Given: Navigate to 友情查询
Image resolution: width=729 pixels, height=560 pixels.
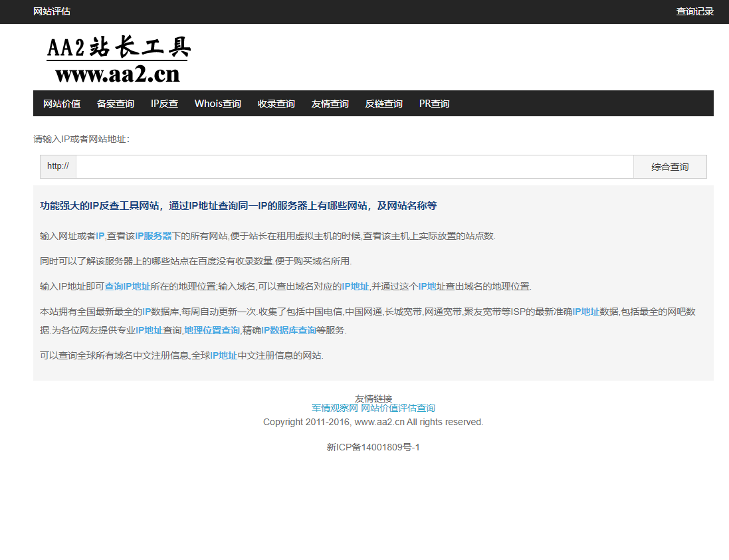Looking at the screenshot, I should tap(330, 103).
